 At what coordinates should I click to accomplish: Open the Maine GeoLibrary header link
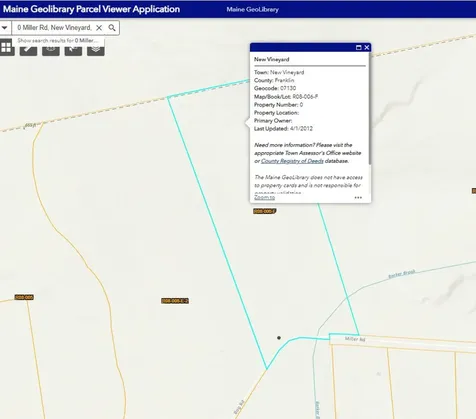[x=253, y=10]
